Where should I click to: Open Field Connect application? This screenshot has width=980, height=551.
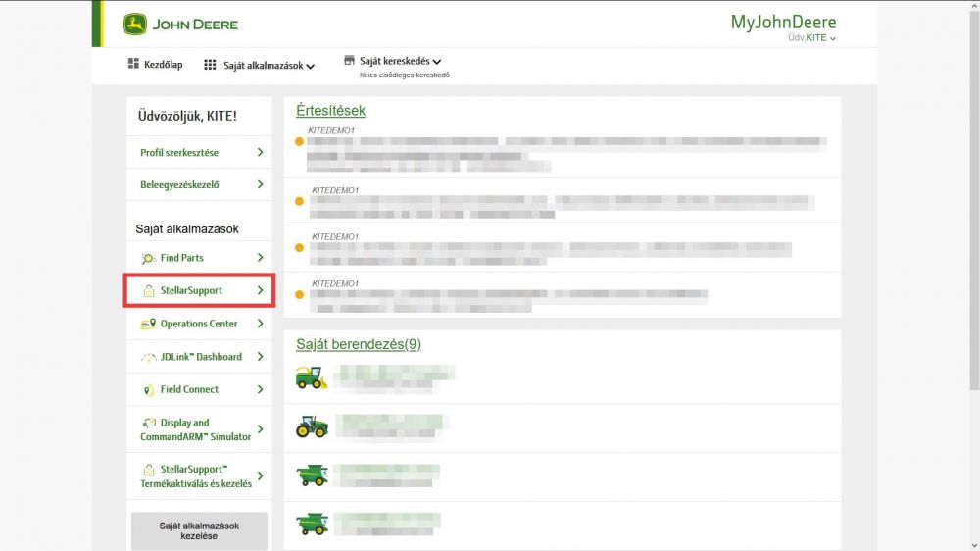coord(199,389)
